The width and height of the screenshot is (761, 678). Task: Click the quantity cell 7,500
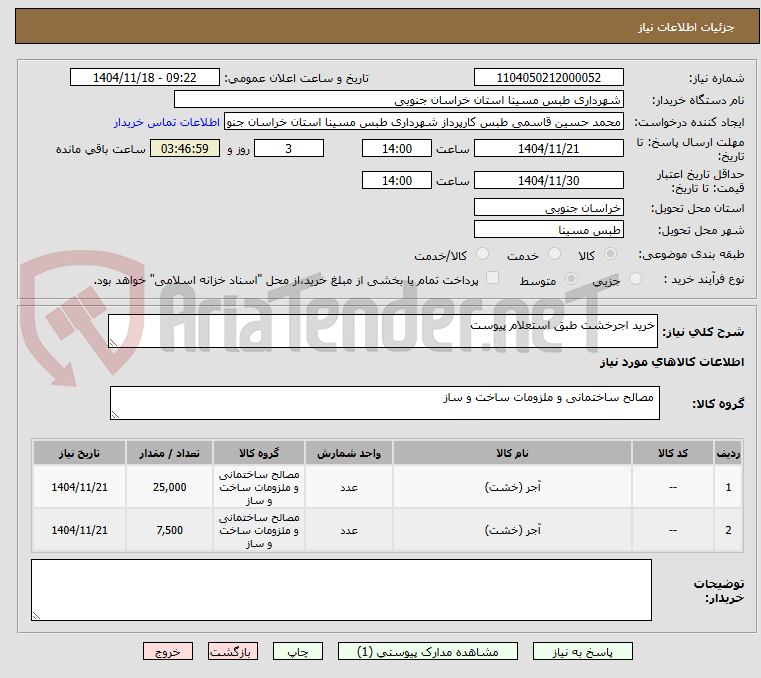[x=169, y=530]
